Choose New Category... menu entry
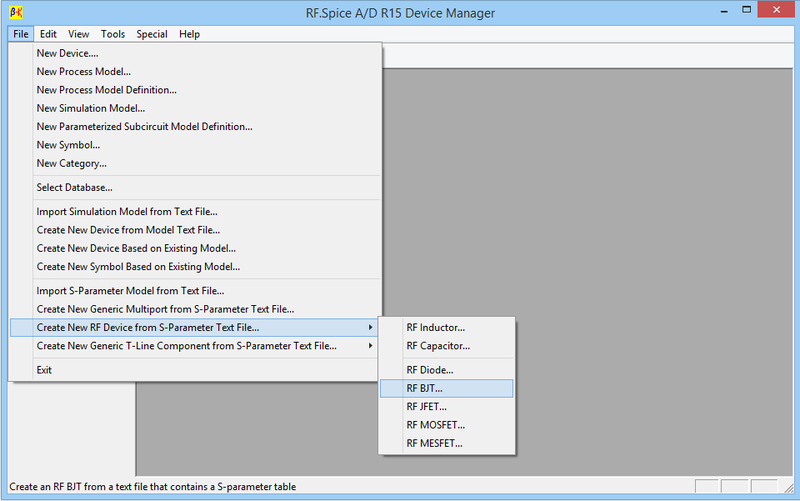This screenshot has width=800, height=501. [194, 163]
